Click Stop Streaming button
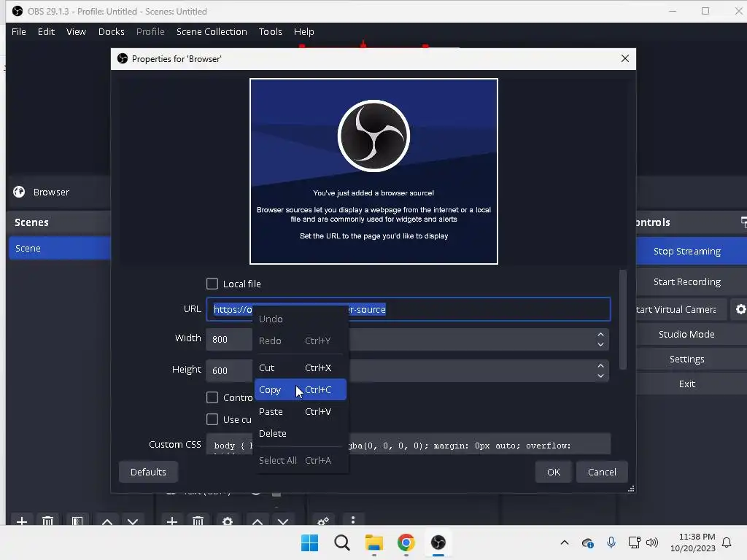 coord(692,251)
